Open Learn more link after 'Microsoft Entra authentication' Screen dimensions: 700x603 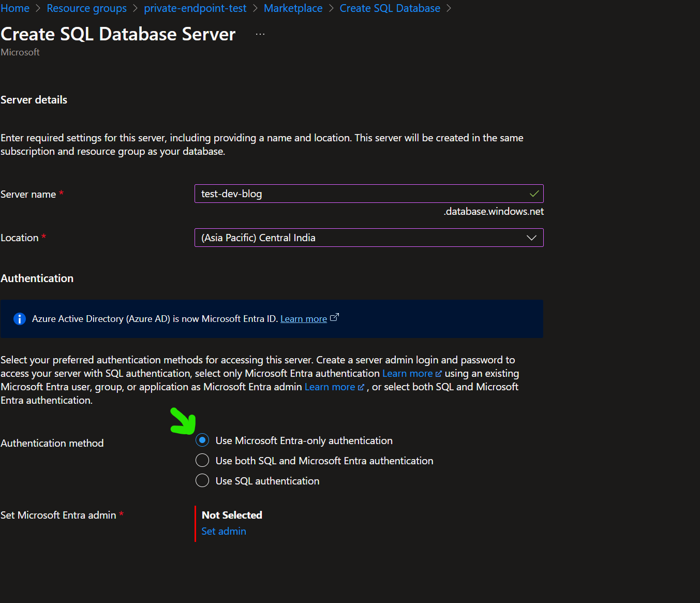pyautogui.click(x=408, y=373)
